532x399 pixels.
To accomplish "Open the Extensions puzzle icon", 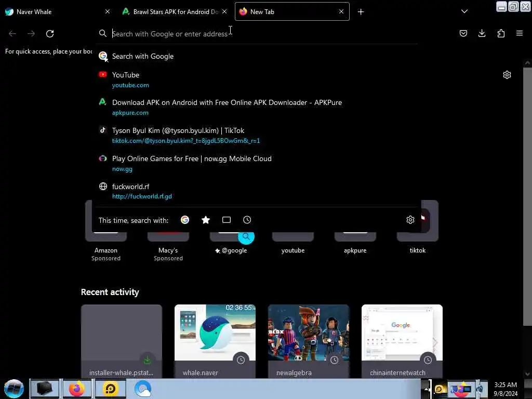I will click(501, 33).
